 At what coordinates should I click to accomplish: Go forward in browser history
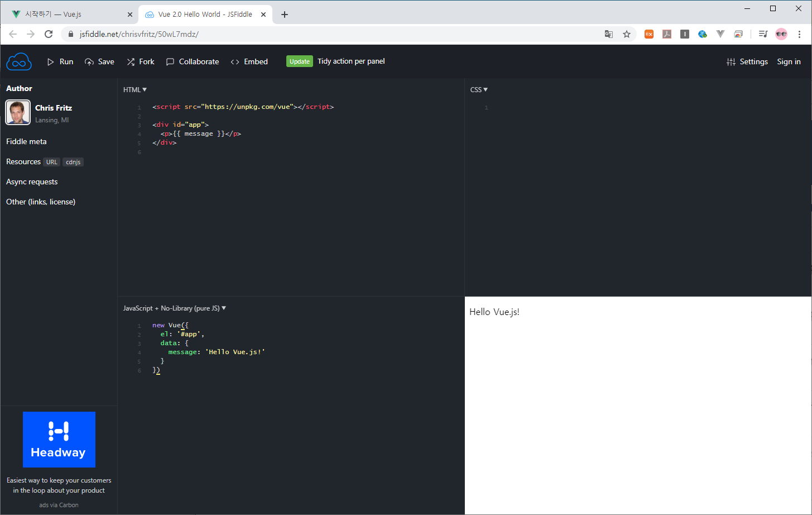point(31,34)
